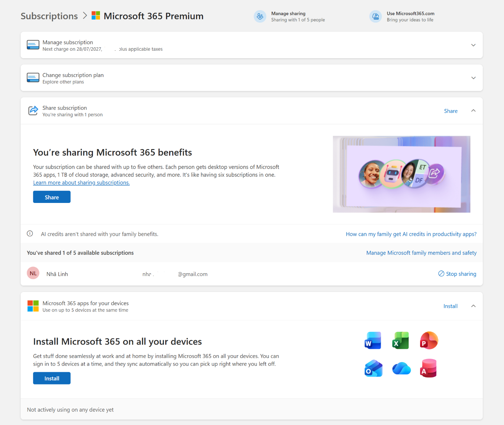Click the Use Microsoft365.com icon
The image size is (504, 425).
(376, 16)
